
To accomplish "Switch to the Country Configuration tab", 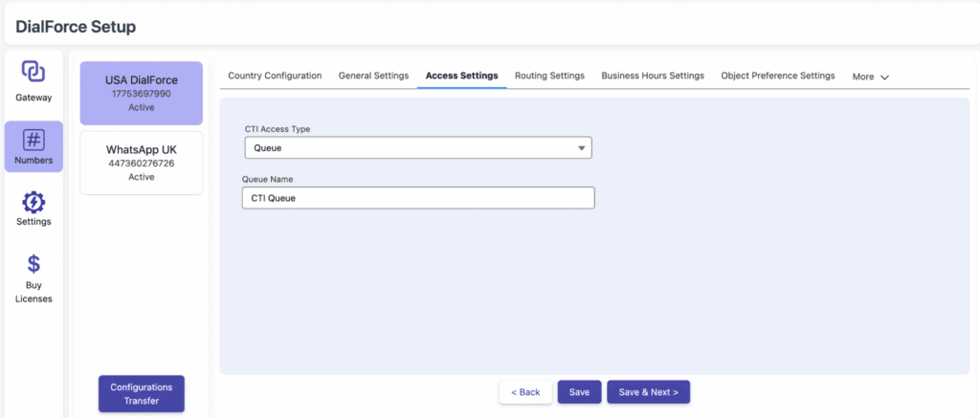I will (x=275, y=76).
